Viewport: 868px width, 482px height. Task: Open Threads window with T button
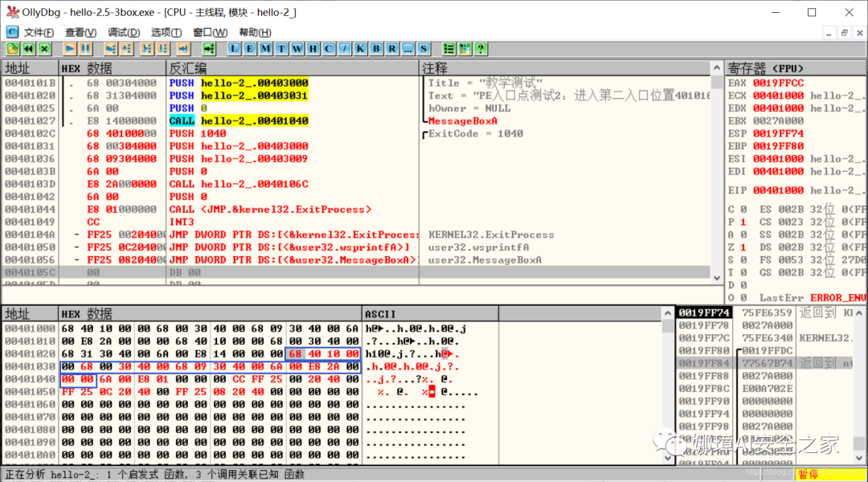coord(281,49)
